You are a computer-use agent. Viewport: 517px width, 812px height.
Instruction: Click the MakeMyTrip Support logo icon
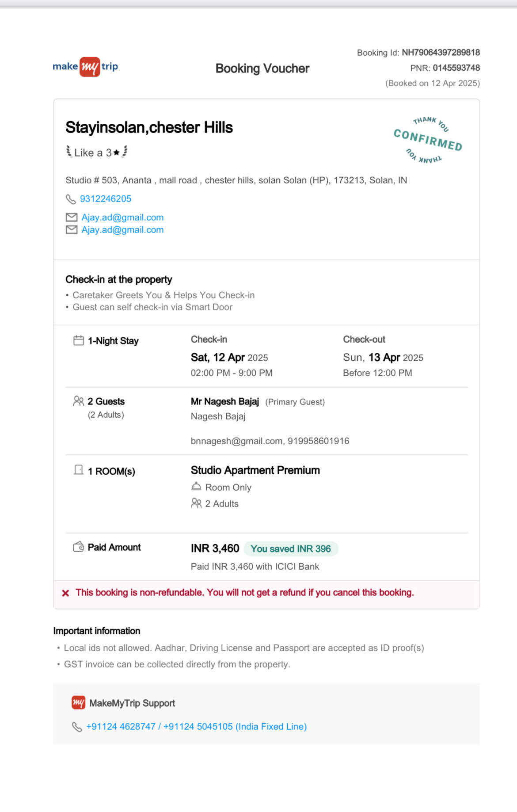[x=78, y=702]
